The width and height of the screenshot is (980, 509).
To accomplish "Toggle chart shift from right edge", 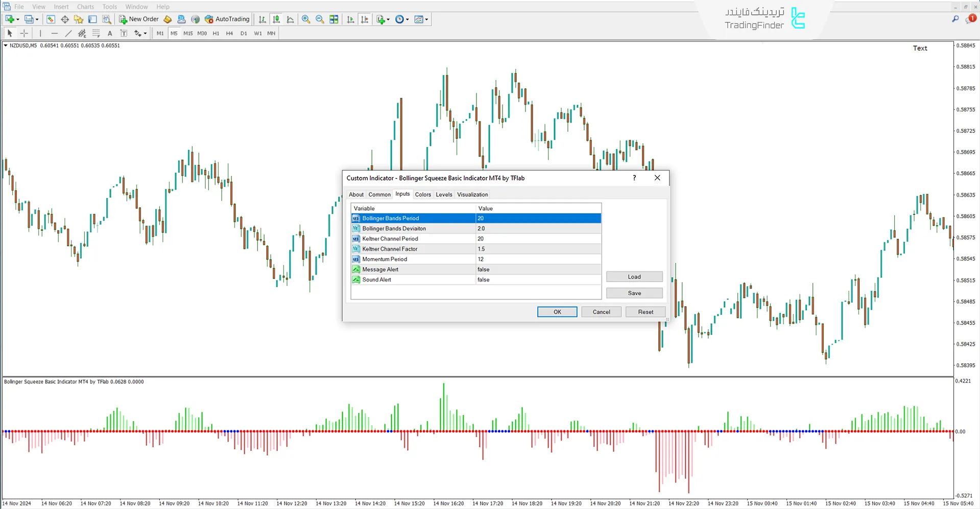I will [365, 19].
